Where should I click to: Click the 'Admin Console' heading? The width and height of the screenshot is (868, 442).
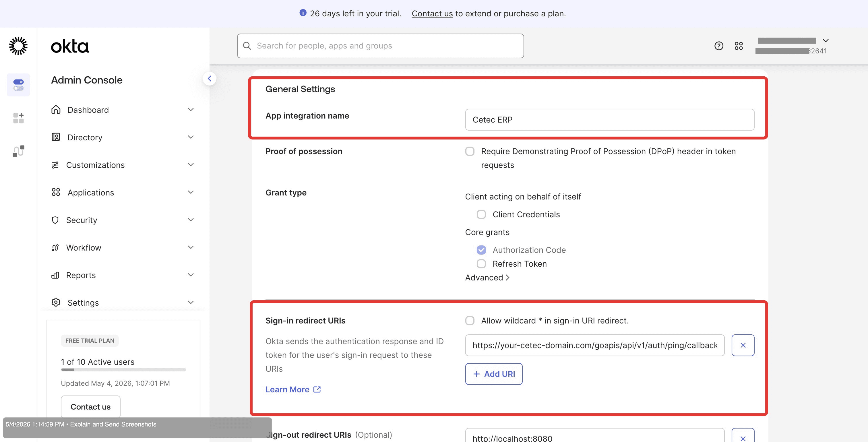pos(87,80)
